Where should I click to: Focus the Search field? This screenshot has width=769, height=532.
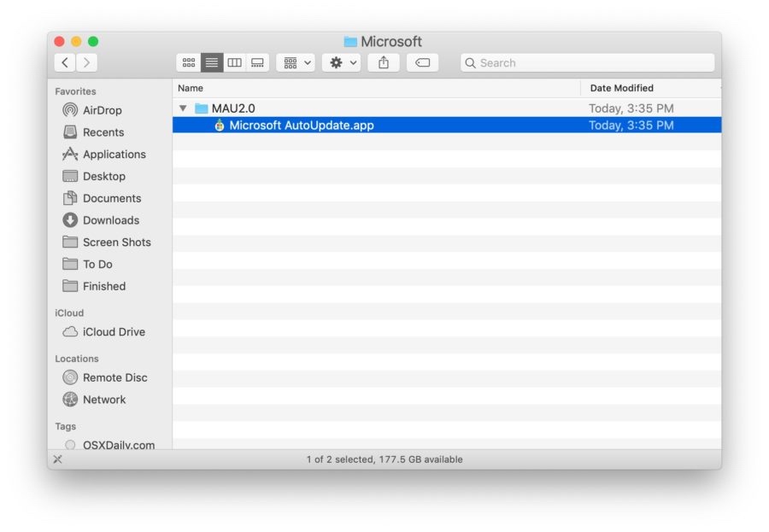[588, 62]
